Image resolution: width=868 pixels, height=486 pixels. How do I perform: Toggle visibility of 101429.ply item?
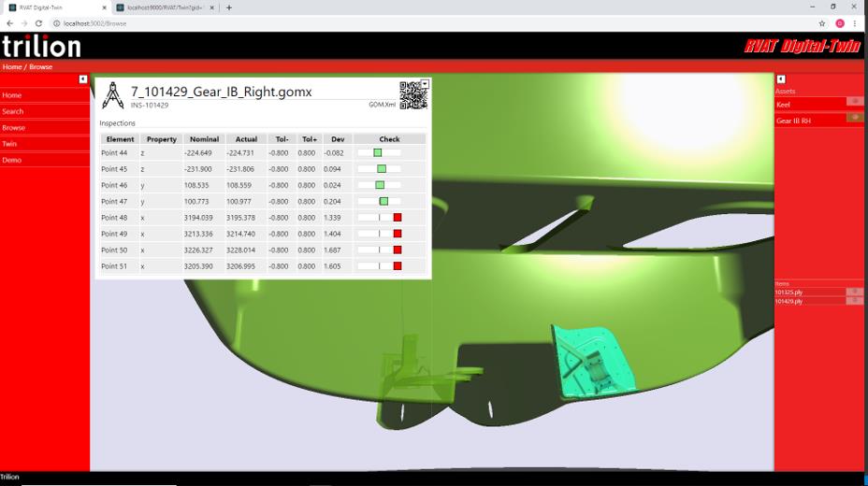pos(854,300)
